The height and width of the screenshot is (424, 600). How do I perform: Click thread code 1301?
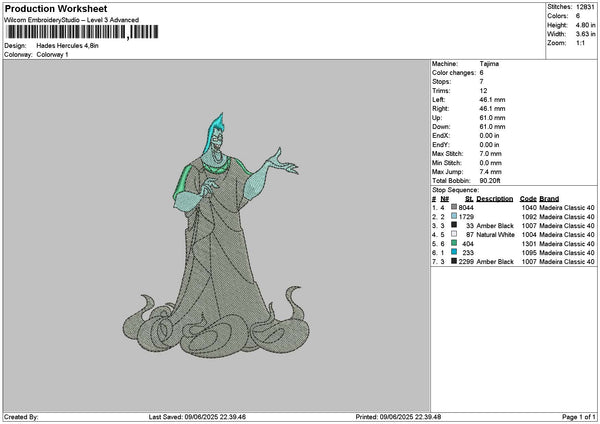(529, 244)
